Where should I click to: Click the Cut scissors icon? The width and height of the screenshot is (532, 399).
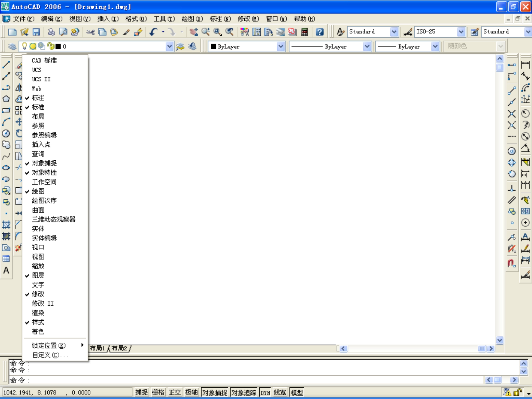click(x=90, y=32)
